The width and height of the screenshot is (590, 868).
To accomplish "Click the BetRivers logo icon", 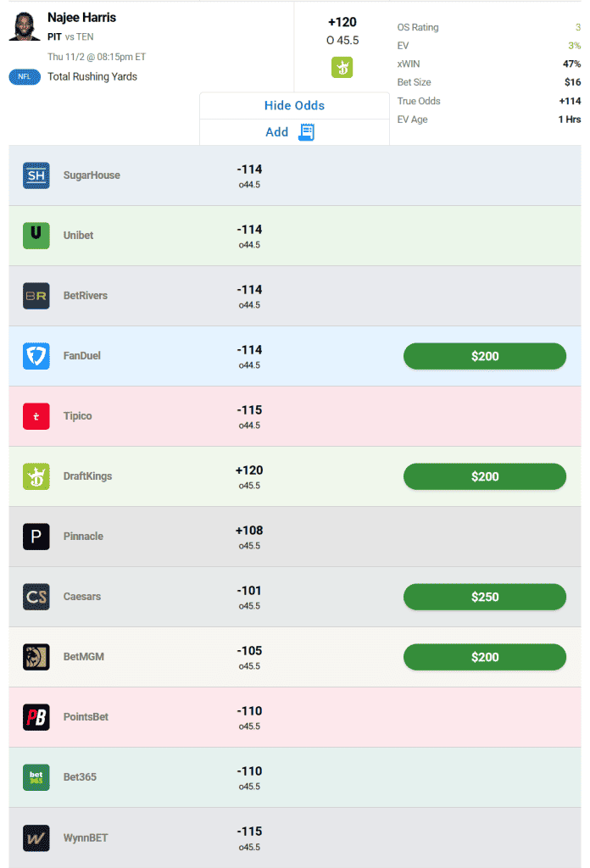I will [x=36, y=296].
